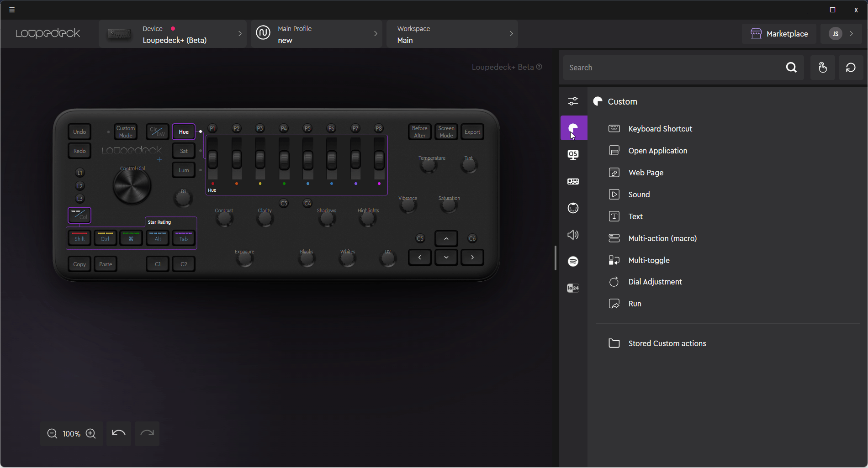Toggle the Sat mode button
The image size is (868, 468).
click(x=184, y=151)
